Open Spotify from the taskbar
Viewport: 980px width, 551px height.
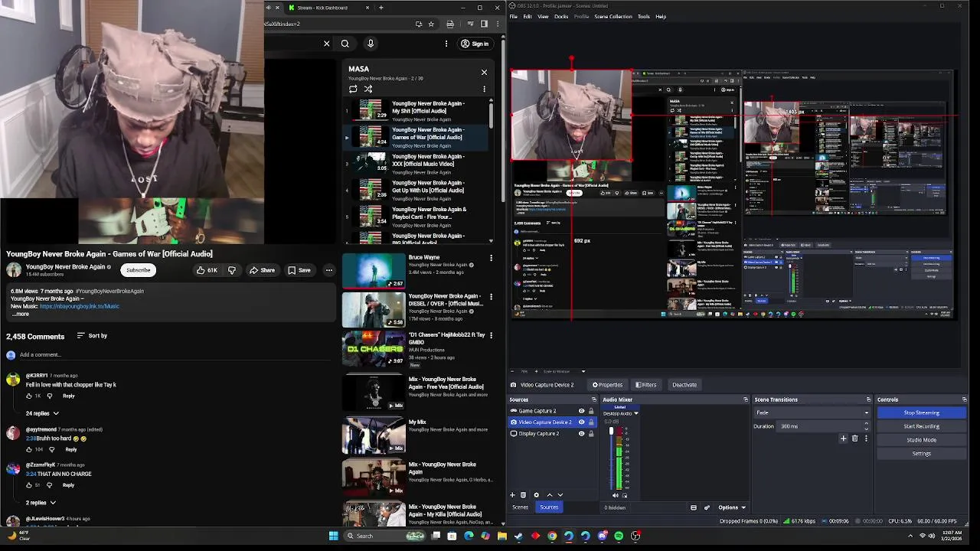pos(619,536)
